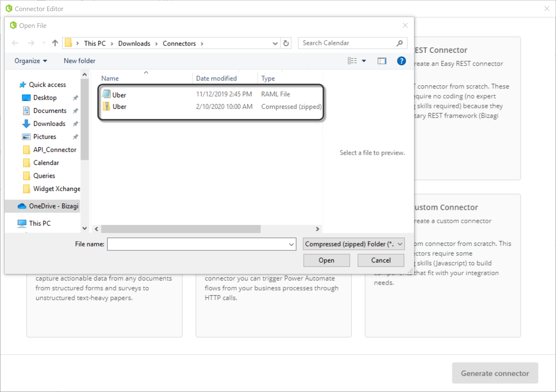
Task: Open the Widget Xchange folder
Action: (x=57, y=189)
